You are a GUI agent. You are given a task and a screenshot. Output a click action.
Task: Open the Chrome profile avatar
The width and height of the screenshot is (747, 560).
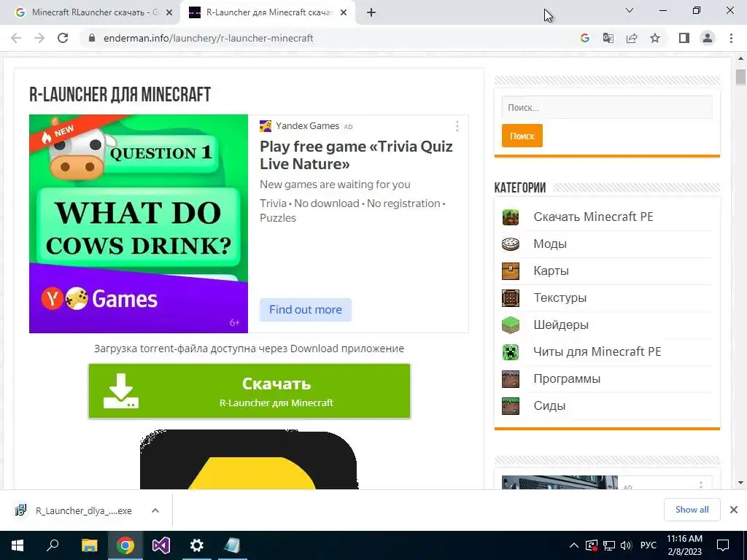[x=708, y=38]
